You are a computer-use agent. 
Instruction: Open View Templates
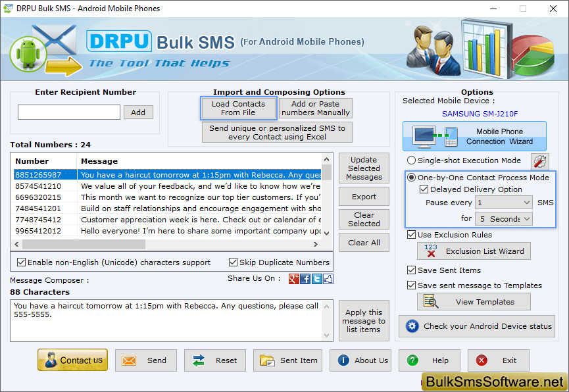(474, 302)
